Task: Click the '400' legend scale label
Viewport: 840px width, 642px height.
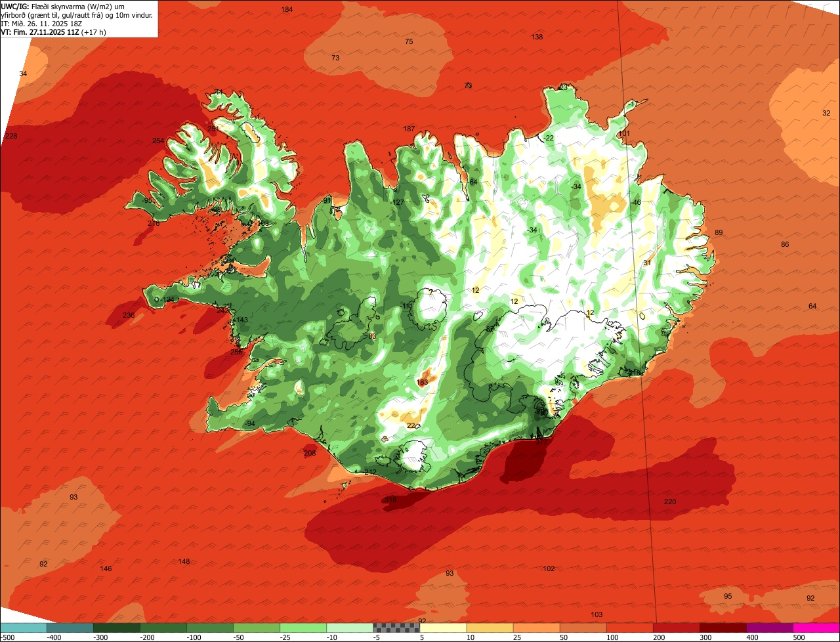Action: pyautogui.click(x=752, y=637)
